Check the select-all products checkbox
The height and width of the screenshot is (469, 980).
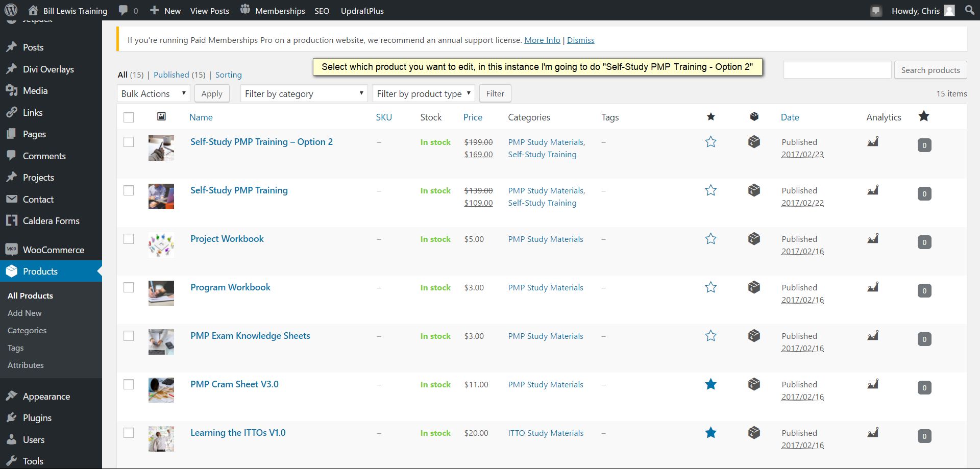tap(129, 117)
